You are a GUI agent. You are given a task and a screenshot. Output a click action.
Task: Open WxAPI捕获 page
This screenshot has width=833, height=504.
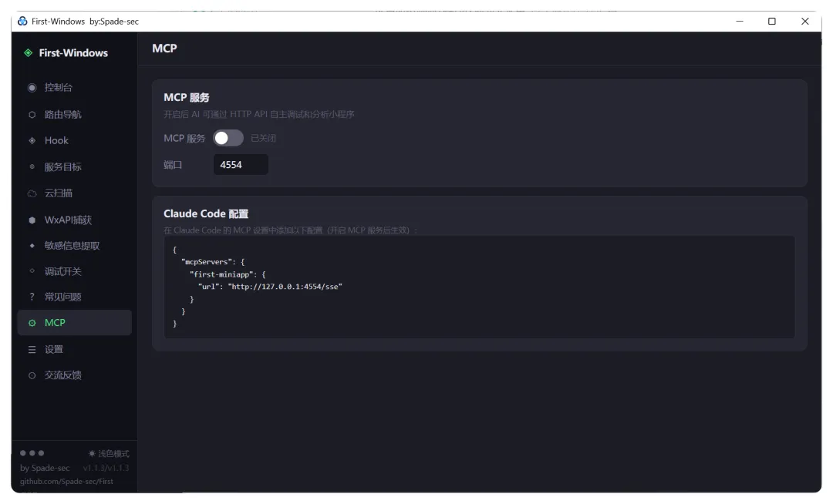pyautogui.click(x=74, y=220)
